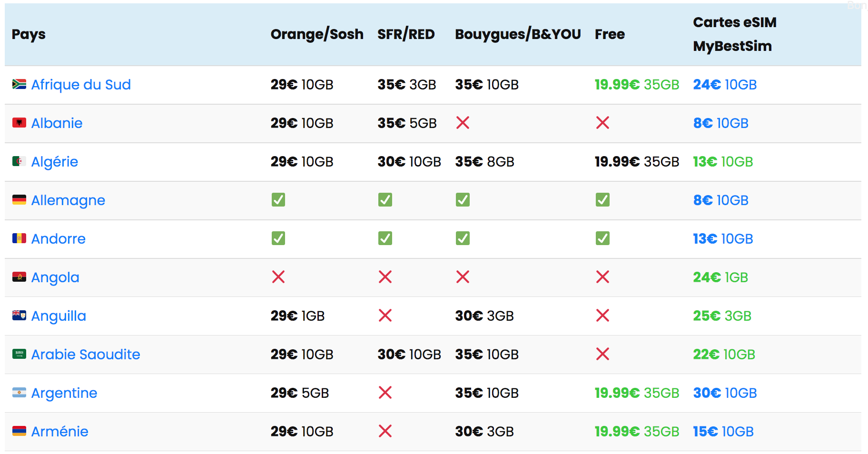Image resolution: width=868 pixels, height=454 pixels.
Task: Click the Angola flag icon
Action: pyautogui.click(x=19, y=277)
